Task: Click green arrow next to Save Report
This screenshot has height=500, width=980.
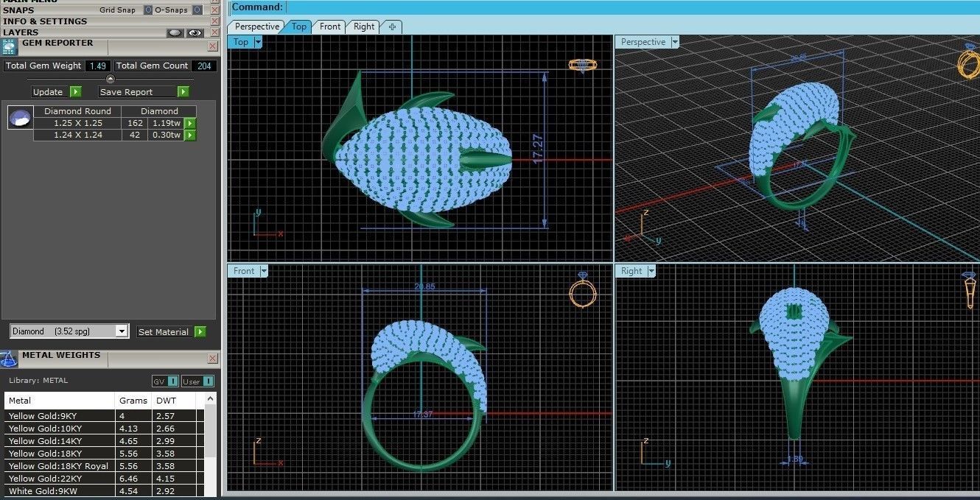Action: pos(183,92)
